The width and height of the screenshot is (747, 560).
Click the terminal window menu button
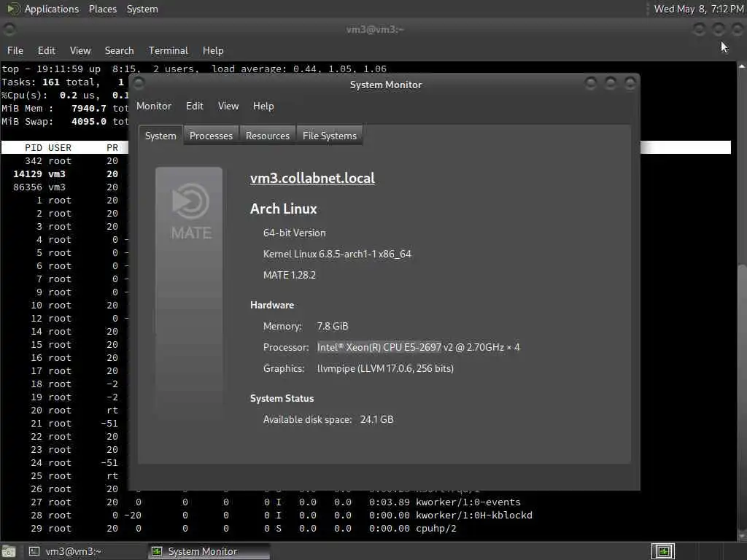coord(9,29)
